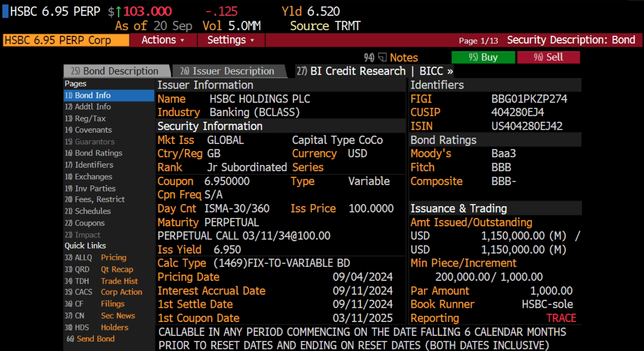The image size is (644, 351).
Task: Click the Page 1/13 indicator
Action: (x=478, y=40)
